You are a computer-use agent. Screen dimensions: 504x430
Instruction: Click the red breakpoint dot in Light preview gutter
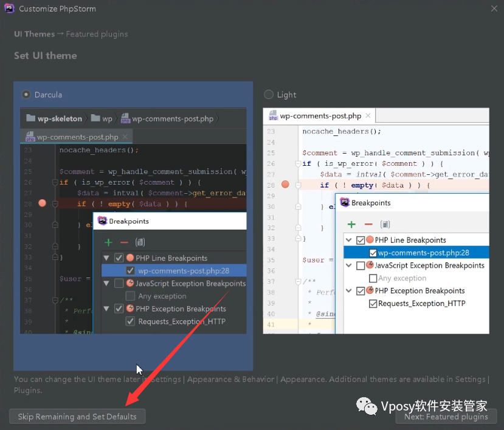(285, 185)
